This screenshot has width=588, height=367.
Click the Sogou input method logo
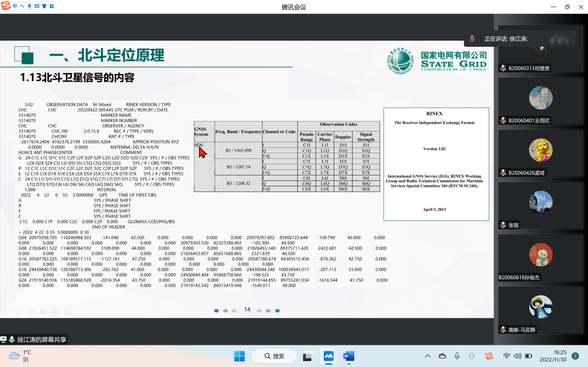(5, 6)
